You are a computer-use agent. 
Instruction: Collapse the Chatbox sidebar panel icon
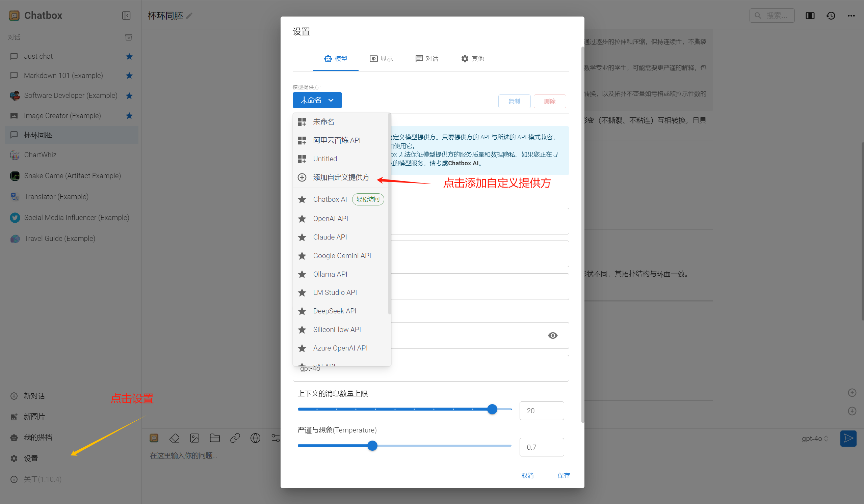tap(126, 16)
